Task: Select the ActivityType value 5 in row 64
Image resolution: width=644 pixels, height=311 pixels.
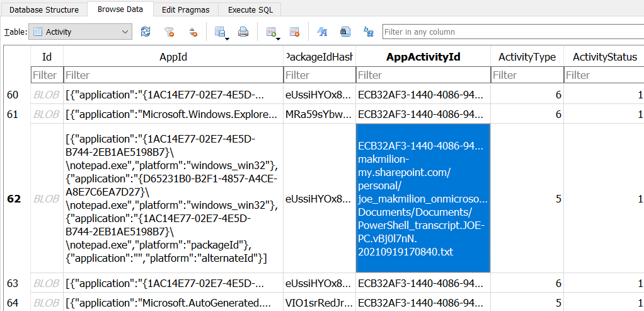Action: 527,303
